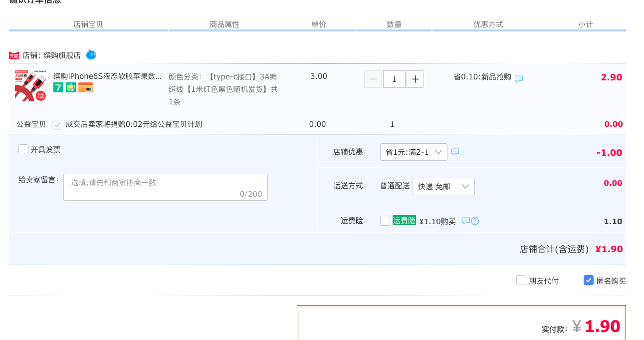Click the 普通配送 shipping label
Screen dimensions: 644x340
point(395,186)
